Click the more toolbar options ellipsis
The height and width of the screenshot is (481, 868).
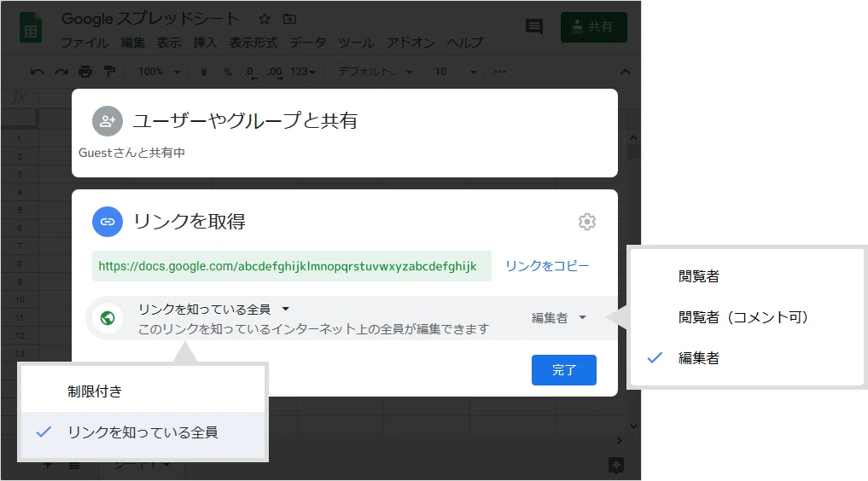500,72
